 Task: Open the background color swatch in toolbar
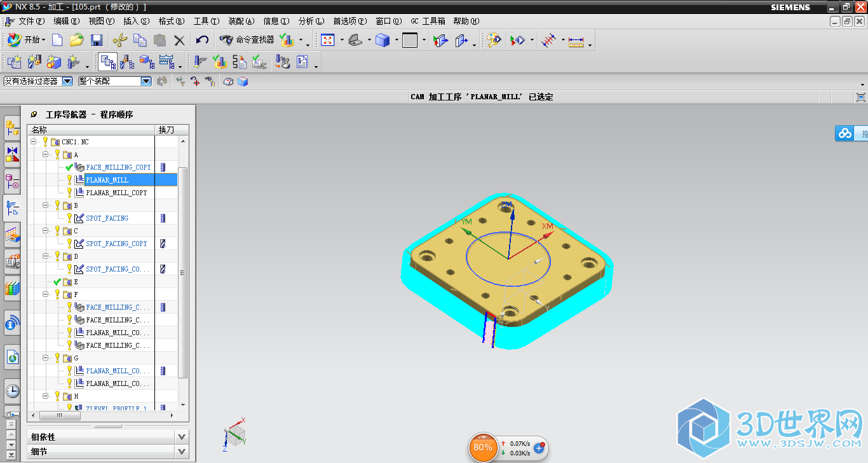410,40
